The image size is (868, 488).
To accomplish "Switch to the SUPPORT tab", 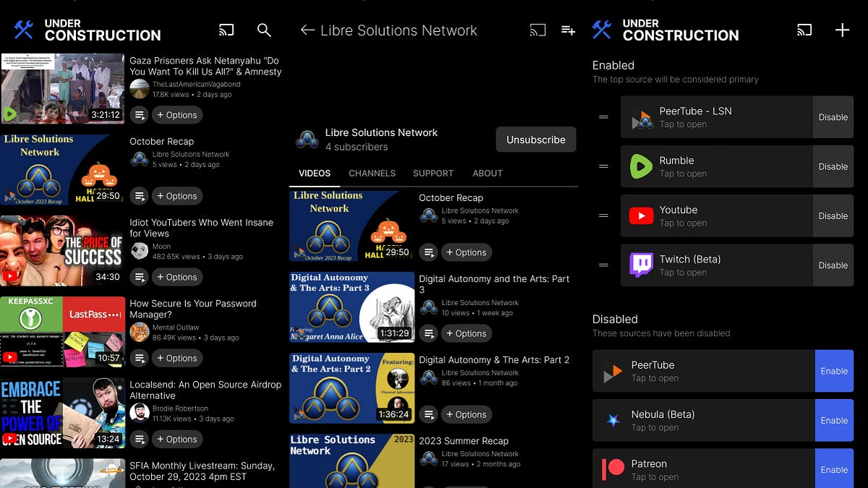I will point(433,174).
